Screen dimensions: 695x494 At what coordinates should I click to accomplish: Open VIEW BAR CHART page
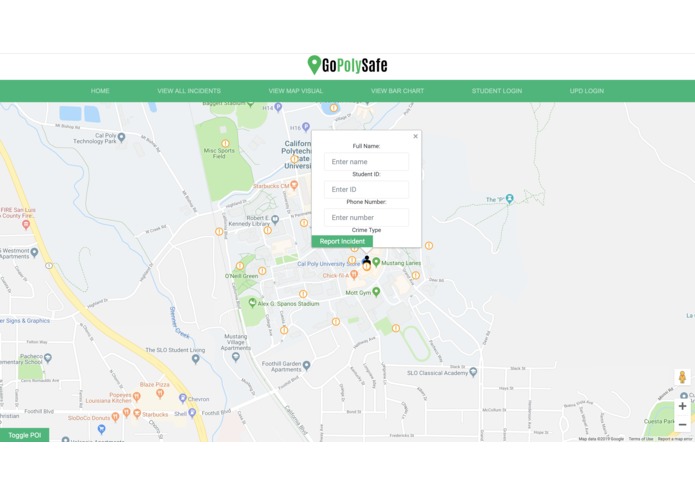click(397, 91)
